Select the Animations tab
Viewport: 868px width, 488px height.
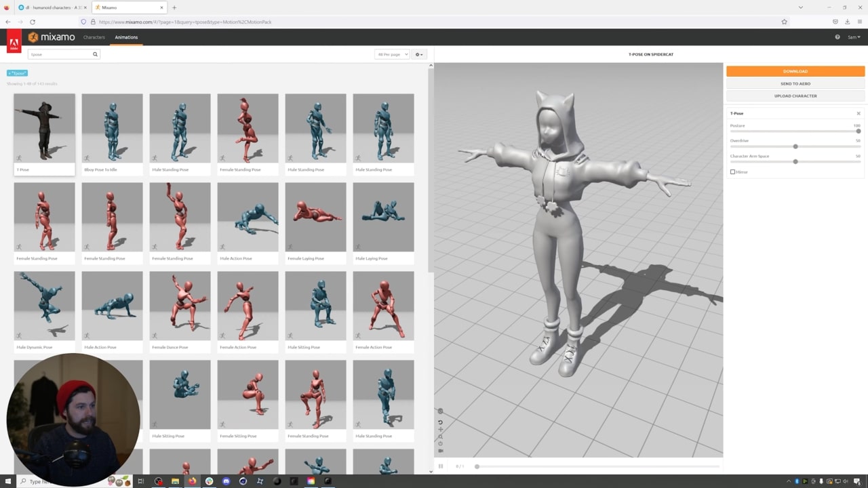click(x=126, y=37)
